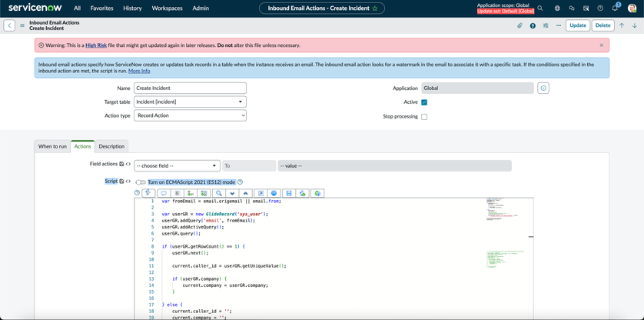Image resolution: width=644 pixels, height=320 pixels.
Task: Open the Admin menu
Action: 201,8
